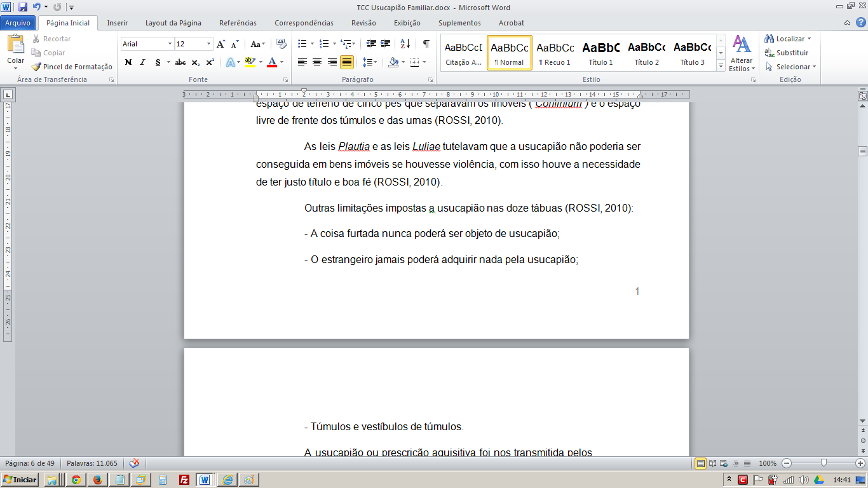
Task: Center the paragraph text
Action: point(317,62)
